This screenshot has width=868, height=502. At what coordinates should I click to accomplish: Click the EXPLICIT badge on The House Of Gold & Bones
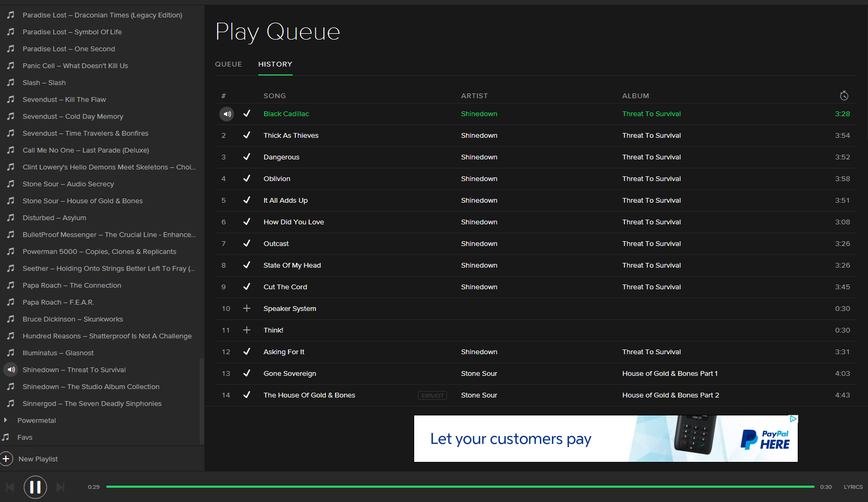coord(432,395)
